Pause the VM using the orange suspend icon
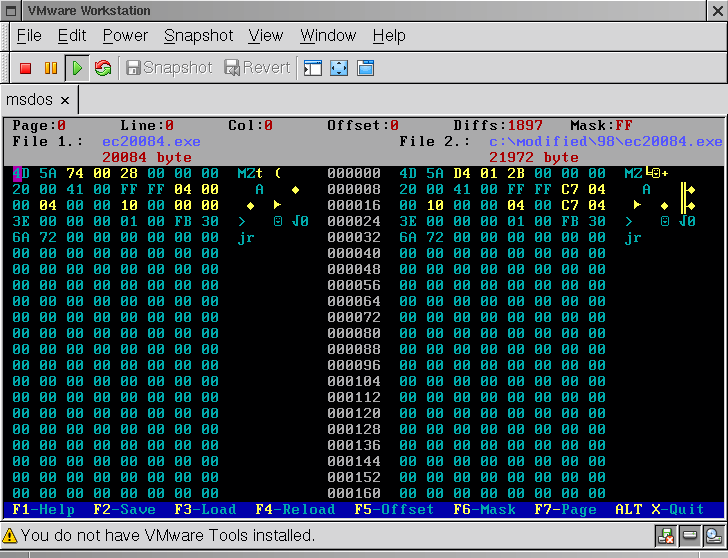Screen dimensions: 728x558 51,68
